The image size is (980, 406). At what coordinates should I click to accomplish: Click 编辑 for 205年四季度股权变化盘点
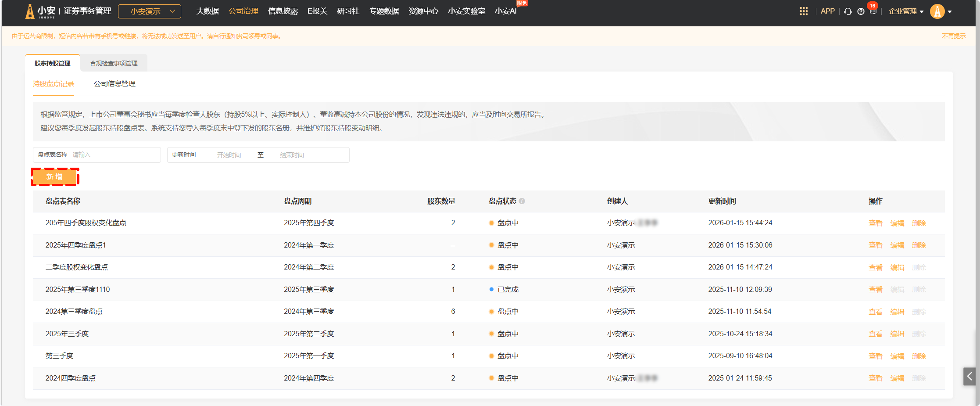pos(897,223)
